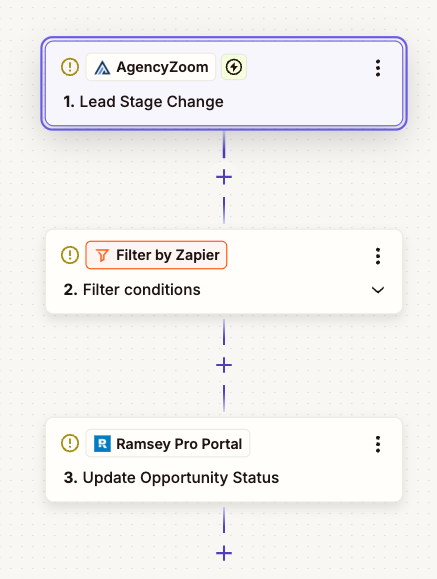
Task: Click the Filter by Zapier app name label
Action: (x=168, y=255)
